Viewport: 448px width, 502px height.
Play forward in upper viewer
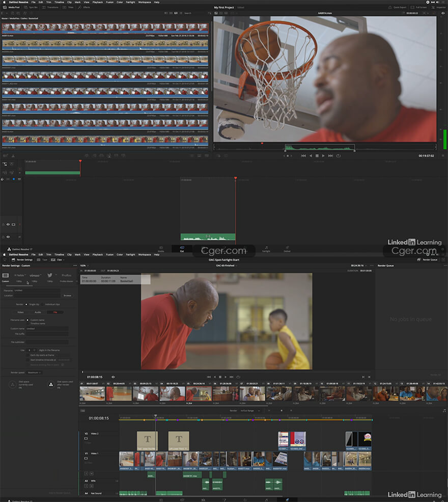click(x=323, y=156)
